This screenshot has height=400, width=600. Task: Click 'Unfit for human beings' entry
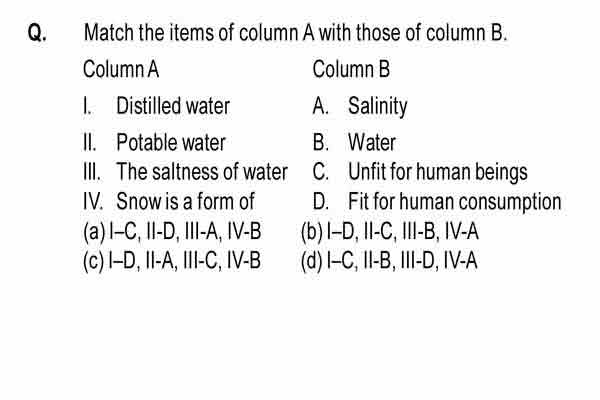pos(438,172)
